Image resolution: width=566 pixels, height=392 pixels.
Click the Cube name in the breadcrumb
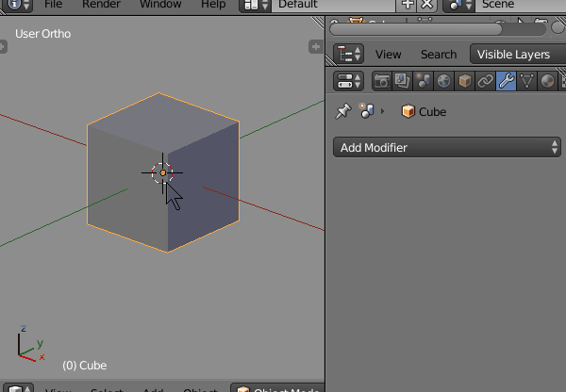(432, 112)
